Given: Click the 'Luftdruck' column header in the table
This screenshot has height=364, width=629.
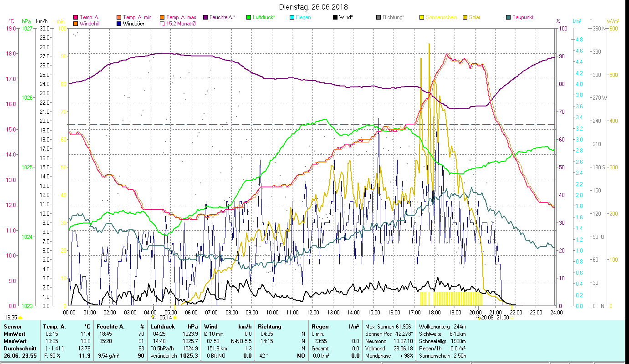Looking at the screenshot, I should pos(163,327).
